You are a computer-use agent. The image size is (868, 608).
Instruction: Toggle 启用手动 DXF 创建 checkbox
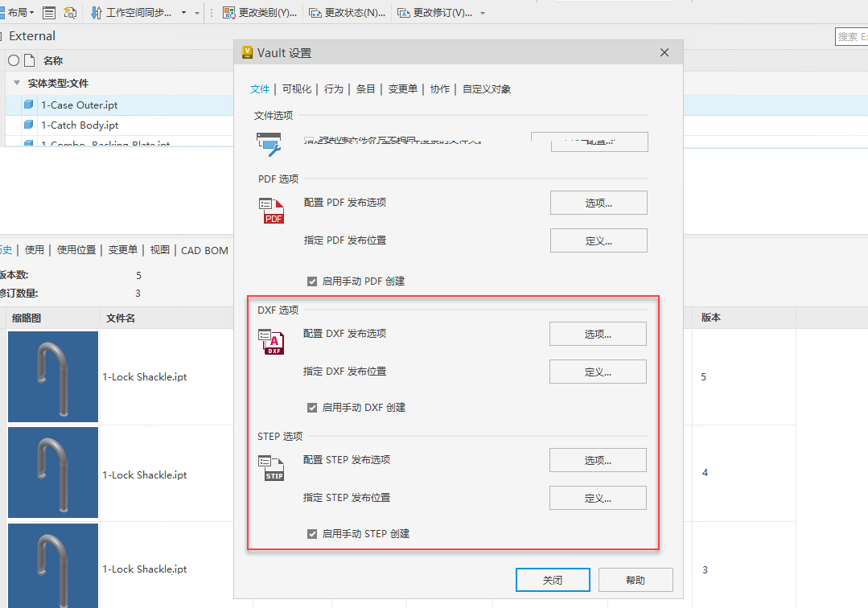[312, 408]
